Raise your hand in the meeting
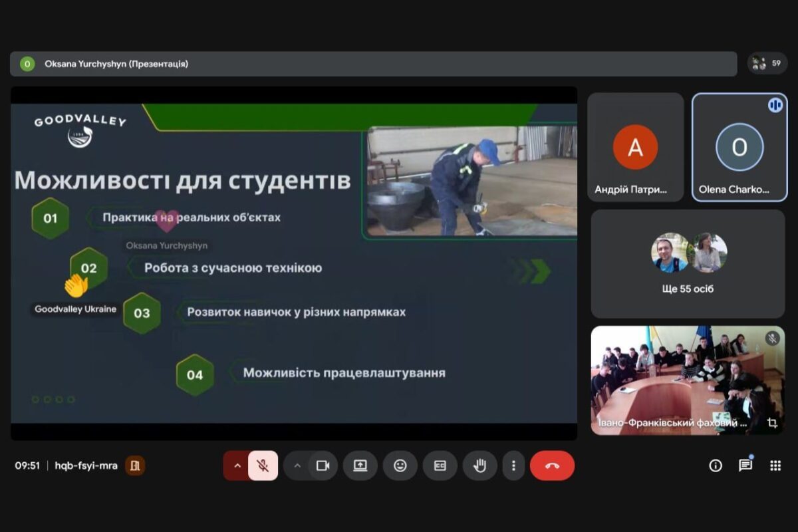 (x=479, y=465)
